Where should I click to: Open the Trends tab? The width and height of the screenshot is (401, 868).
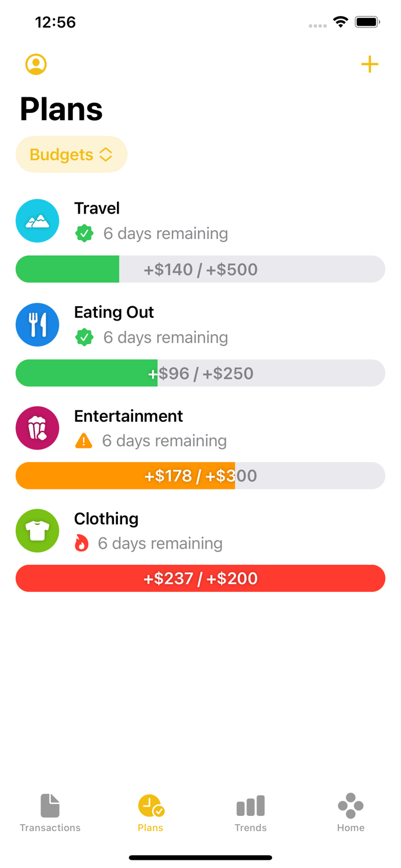tap(251, 811)
